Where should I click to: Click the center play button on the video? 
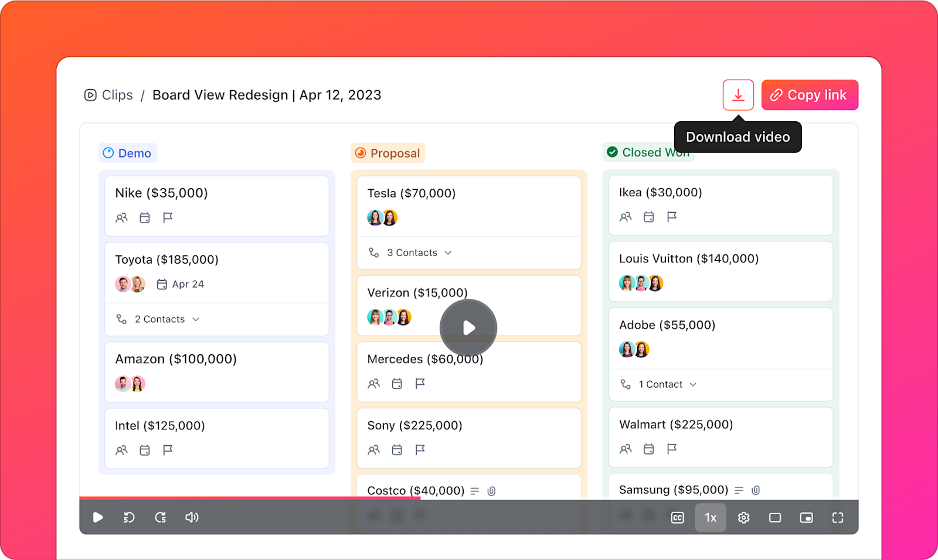click(x=468, y=327)
